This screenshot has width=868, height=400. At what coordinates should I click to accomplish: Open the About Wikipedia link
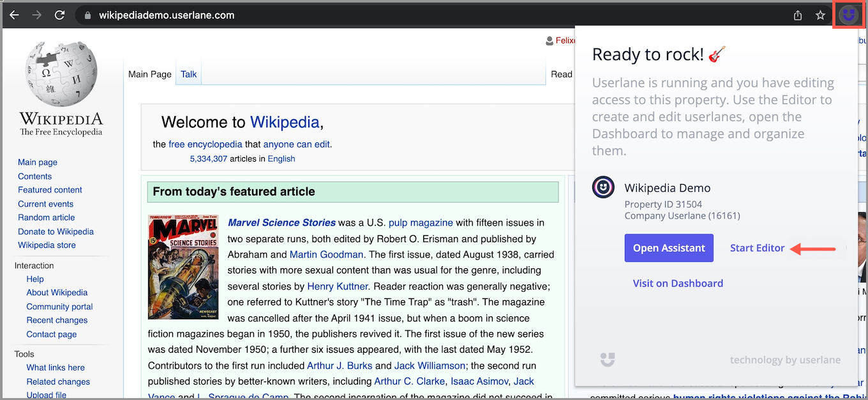point(57,292)
